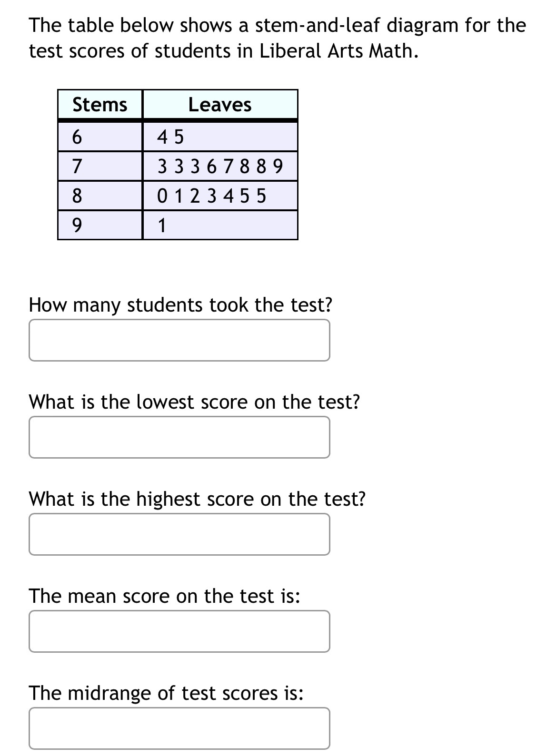Click the midrange answer input field

click(x=179, y=728)
